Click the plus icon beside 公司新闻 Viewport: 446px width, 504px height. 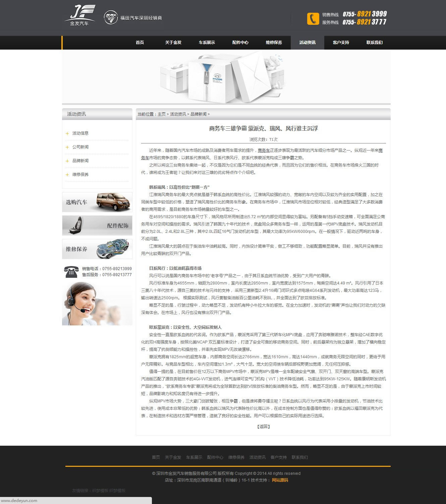coord(67,147)
